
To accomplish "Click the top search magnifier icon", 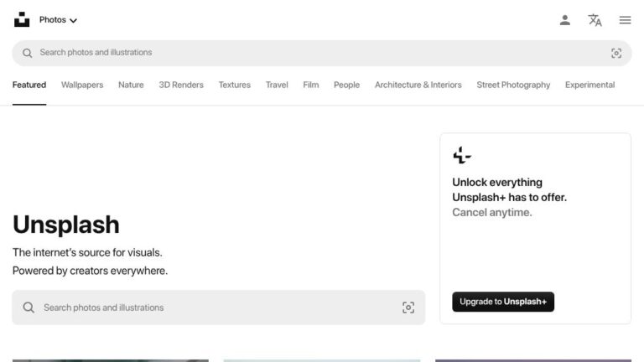I will click(x=27, y=53).
